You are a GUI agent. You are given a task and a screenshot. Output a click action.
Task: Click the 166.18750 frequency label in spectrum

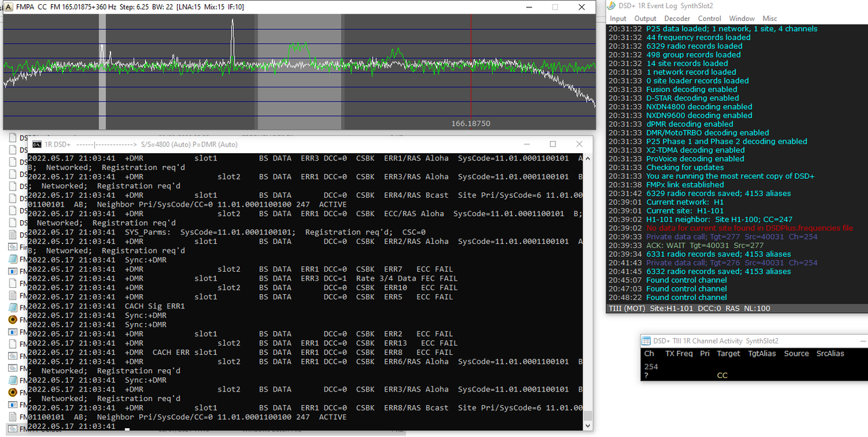point(471,124)
